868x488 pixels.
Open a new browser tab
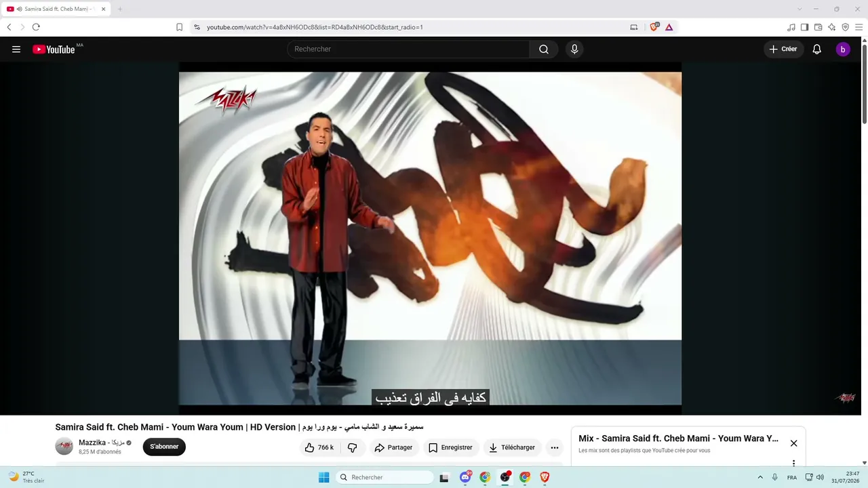tap(120, 9)
